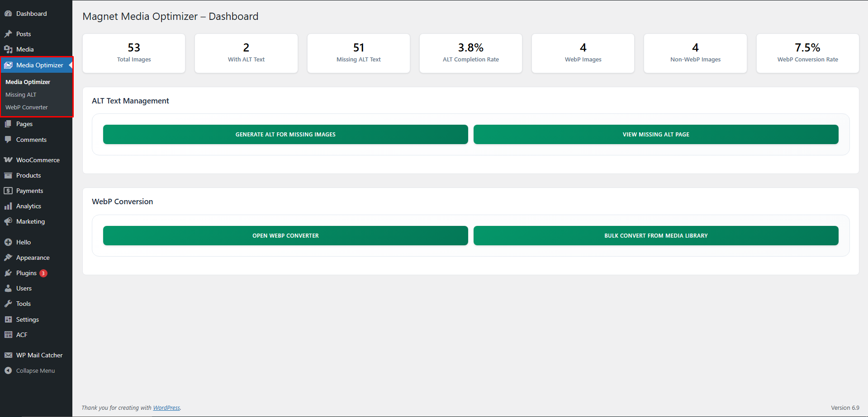The height and width of the screenshot is (417, 868).
Task: Click the Payments dollar icon
Action: (x=8, y=191)
